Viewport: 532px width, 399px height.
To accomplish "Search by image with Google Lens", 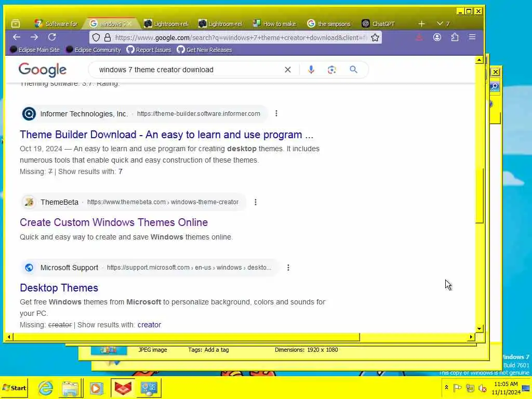I will (x=332, y=70).
